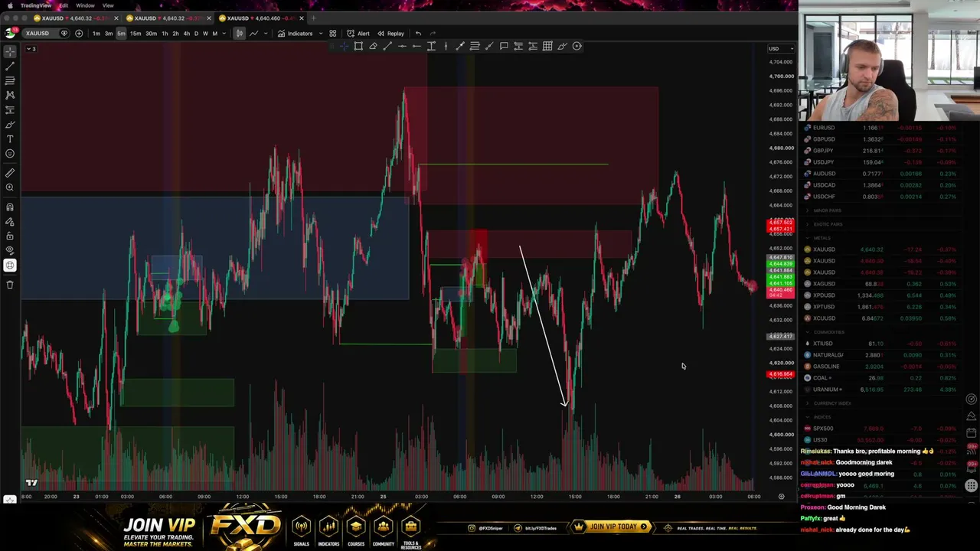980x551 pixels.
Task: Open the patterns tool in left sidebar
Action: (10, 95)
